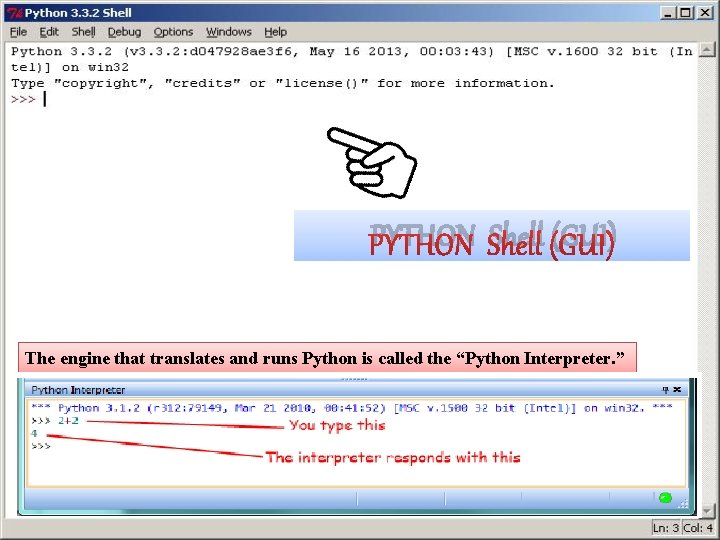Open the Windows menu
The image size is (720, 540).
(x=229, y=32)
